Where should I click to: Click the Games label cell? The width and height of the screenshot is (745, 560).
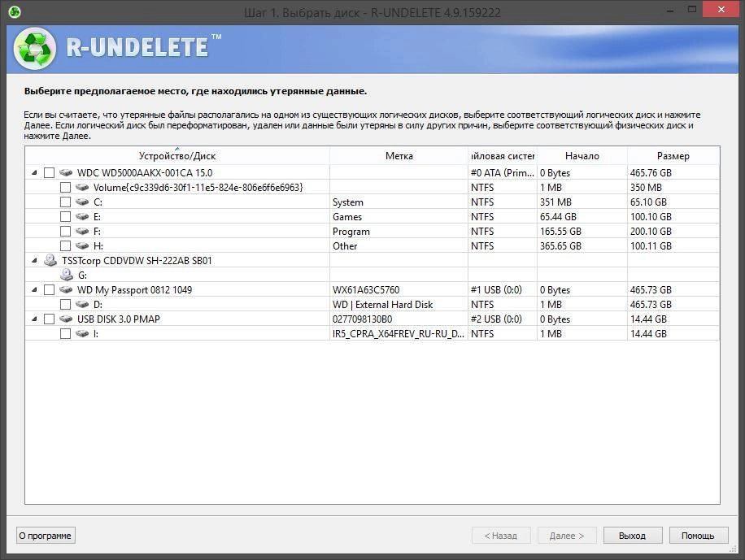[347, 216]
